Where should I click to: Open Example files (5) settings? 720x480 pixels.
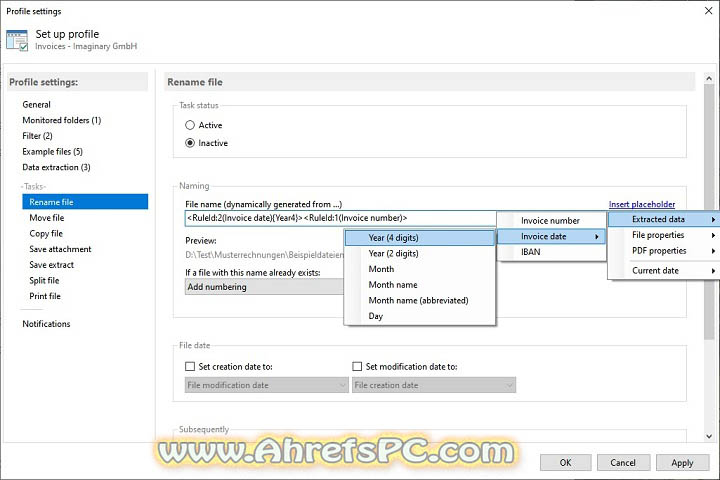tap(52, 151)
